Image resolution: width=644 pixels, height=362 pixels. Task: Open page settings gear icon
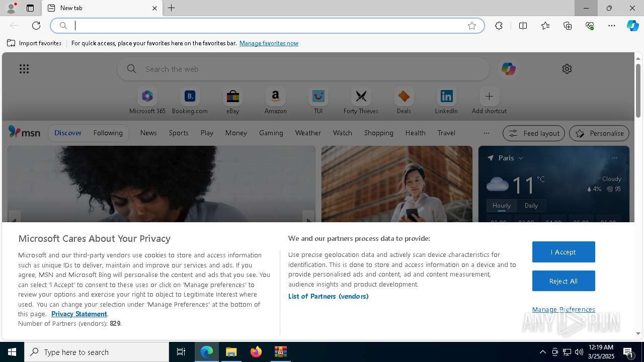tap(567, 69)
